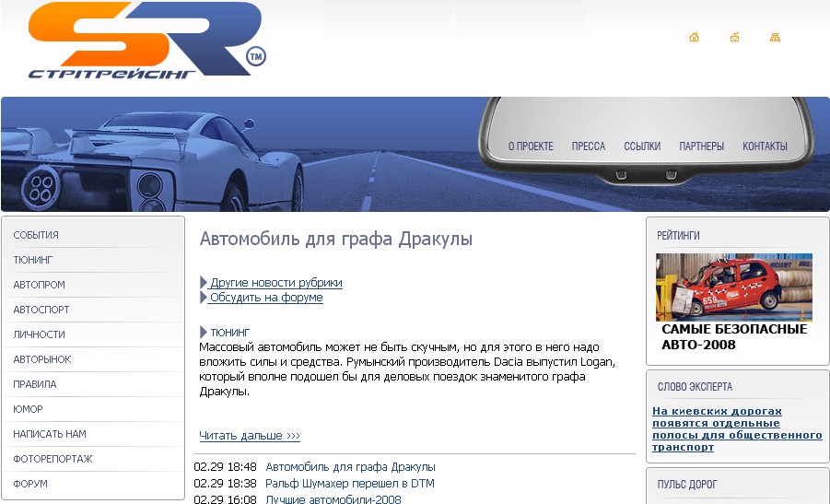Open СОБЫТИЯ in the left sidebar

pyautogui.click(x=36, y=235)
